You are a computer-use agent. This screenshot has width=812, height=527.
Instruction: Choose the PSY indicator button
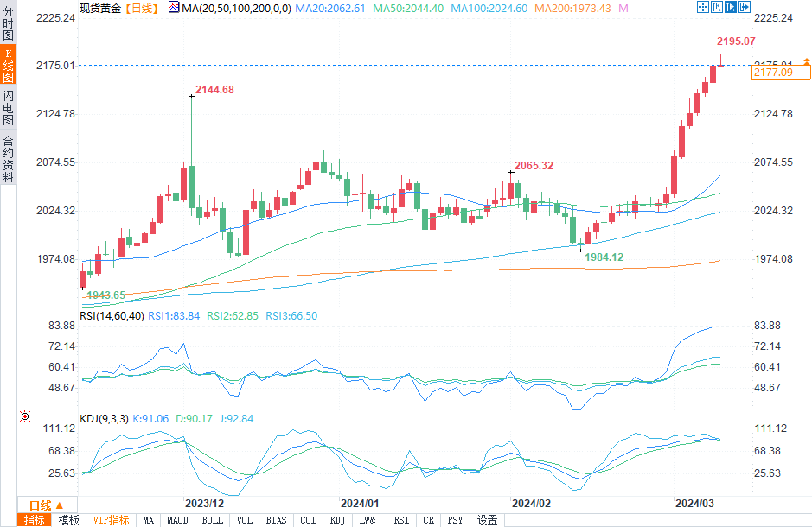(455, 520)
